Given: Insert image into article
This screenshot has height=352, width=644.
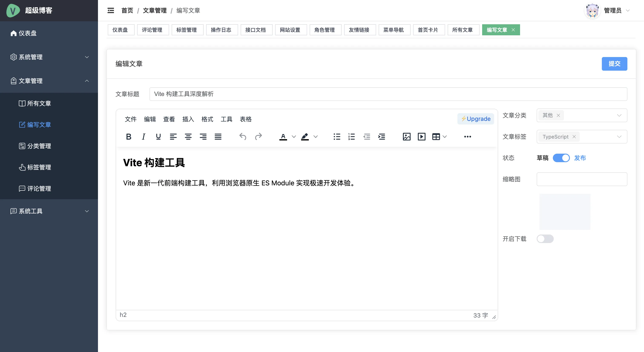Looking at the screenshot, I should pos(407,137).
